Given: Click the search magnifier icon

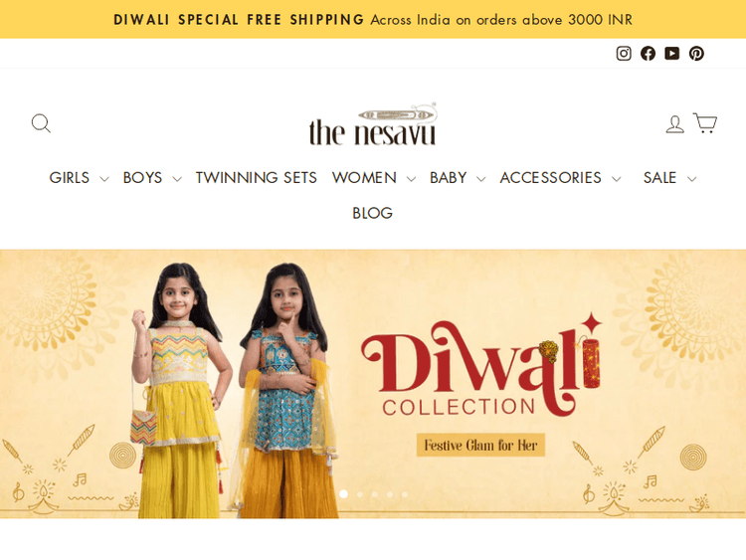Looking at the screenshot, I should 41,123.
